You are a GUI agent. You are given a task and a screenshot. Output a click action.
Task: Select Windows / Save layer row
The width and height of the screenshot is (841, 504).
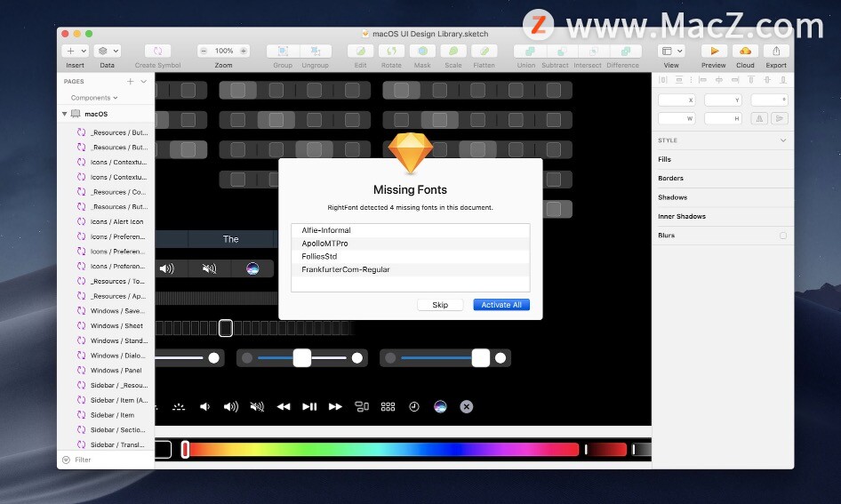pos(106,310)
